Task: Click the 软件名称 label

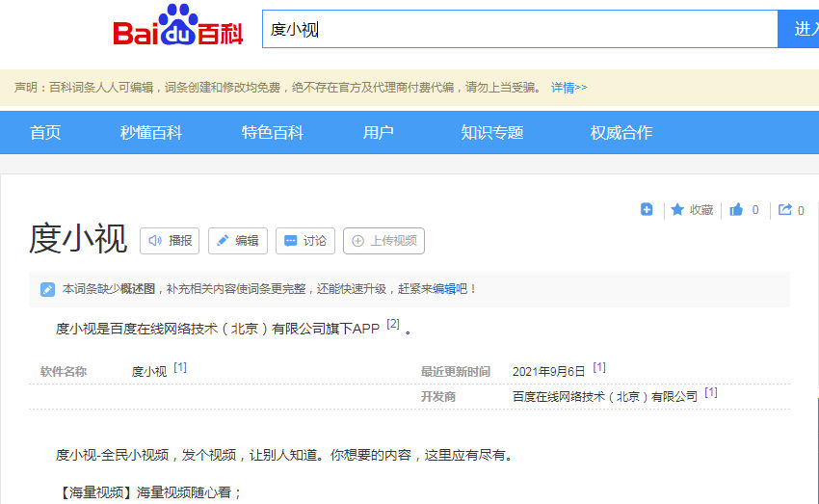Action: pyautogui.click(x=64, y=372)
